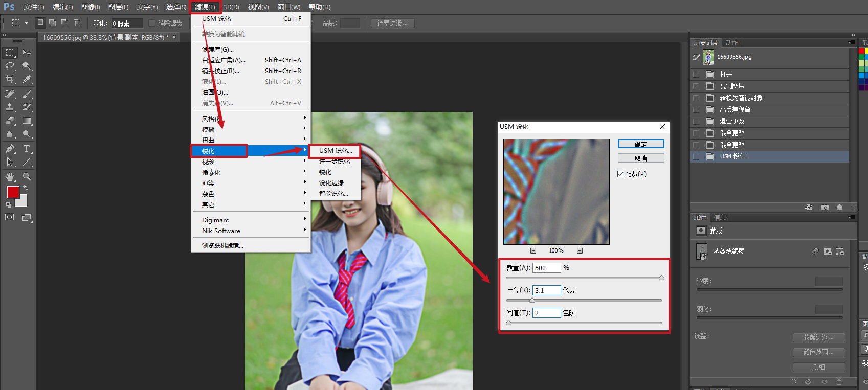
Task: Select the Horizontal Type tool
Action: tap(27, 149)
